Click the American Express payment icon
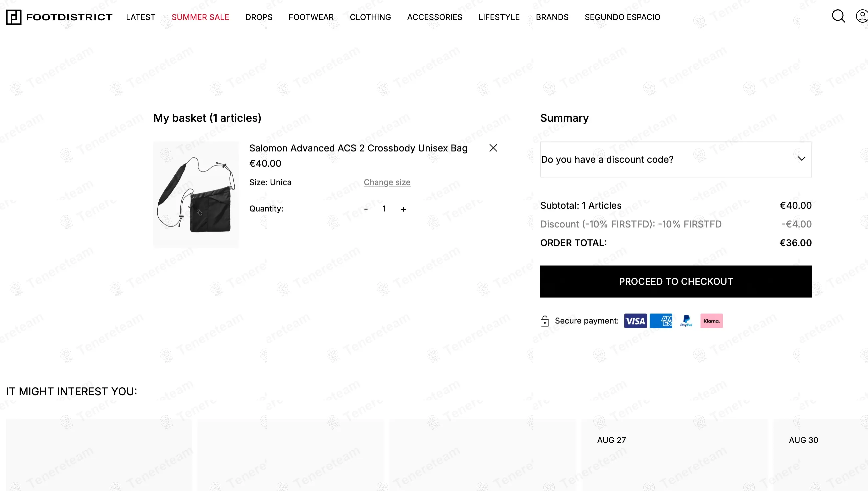 [x=661, y=321]
